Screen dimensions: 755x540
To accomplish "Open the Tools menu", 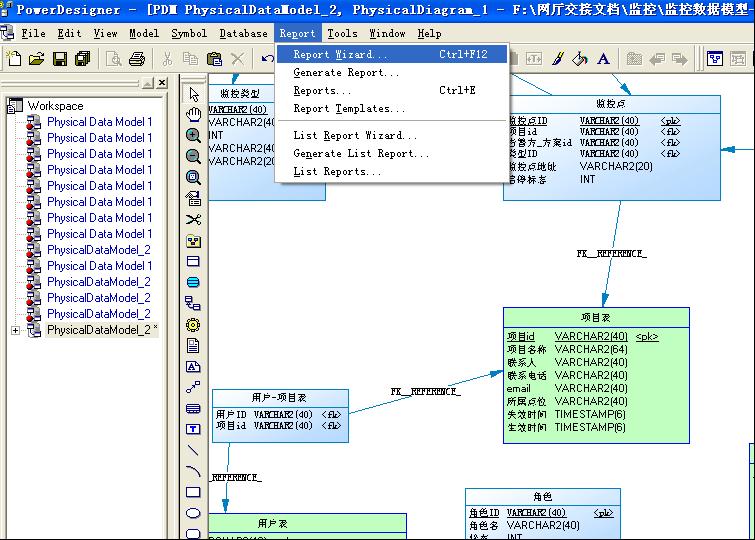I will click(342, 33).
